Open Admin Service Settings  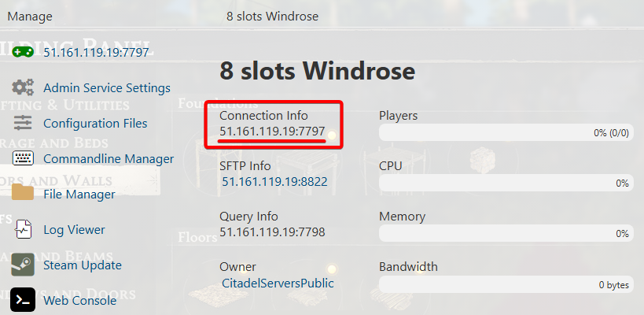(107, 88)
